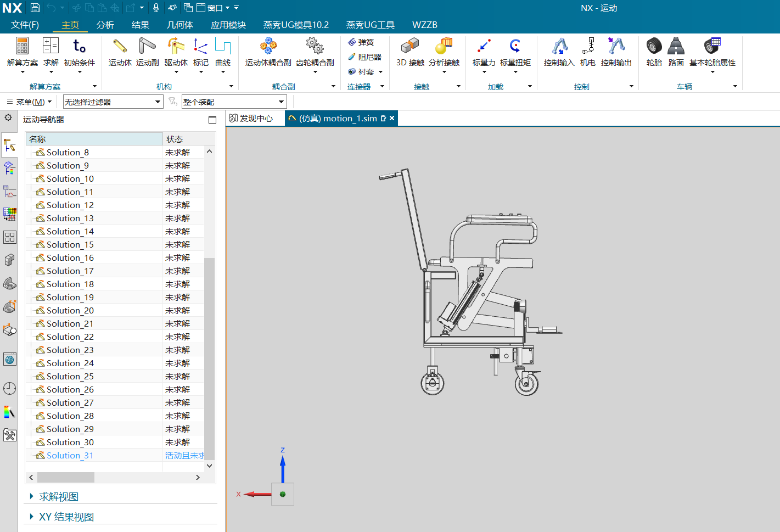The height and width of the screenshot is (532, 780).
Task: Open the 菜单(M) dropdown menu
Action: pos(30,102)
